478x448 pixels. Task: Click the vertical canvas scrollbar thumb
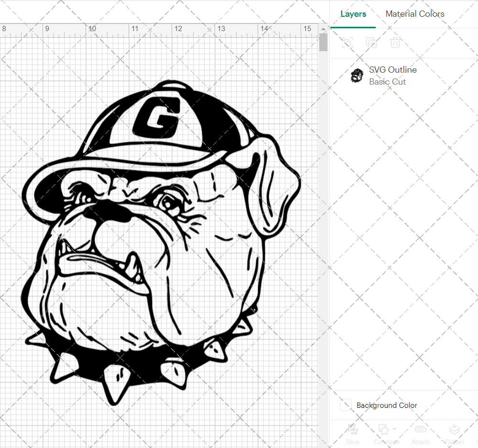[323, 42]
